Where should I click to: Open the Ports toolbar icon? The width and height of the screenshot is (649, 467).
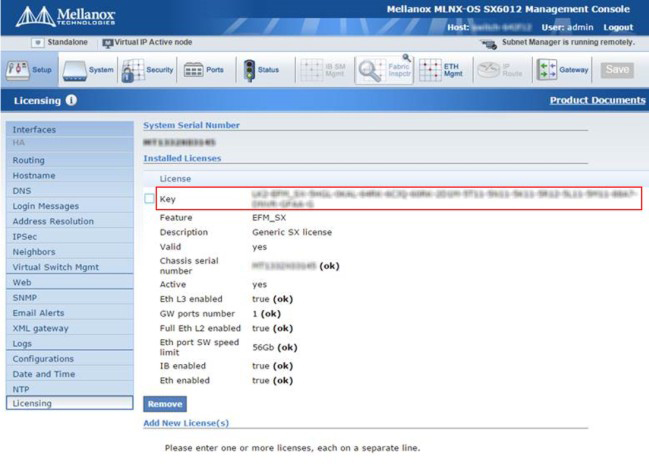pyautogui.click(x=193, y=70)
